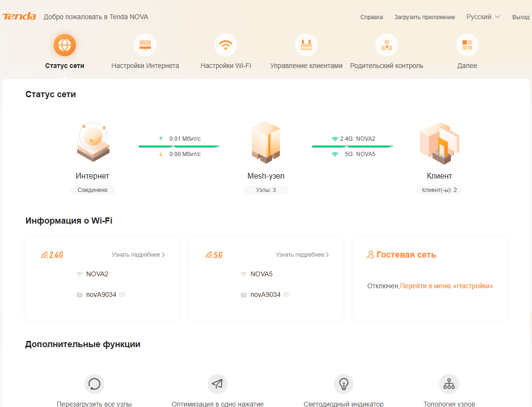Click the LED indicator bulb icon
Screen dimensions: 532x407
coord(344,384)
